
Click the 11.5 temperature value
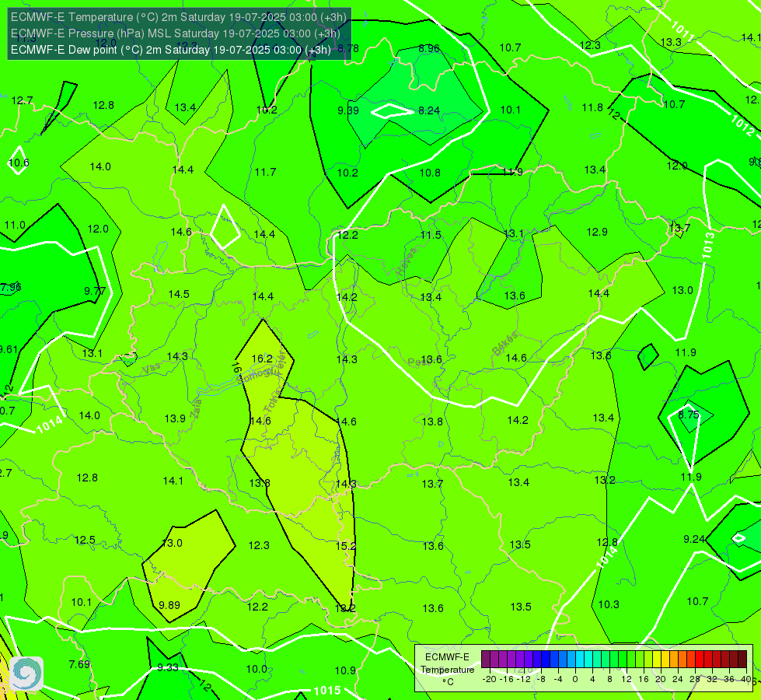[x=431, y=236]
